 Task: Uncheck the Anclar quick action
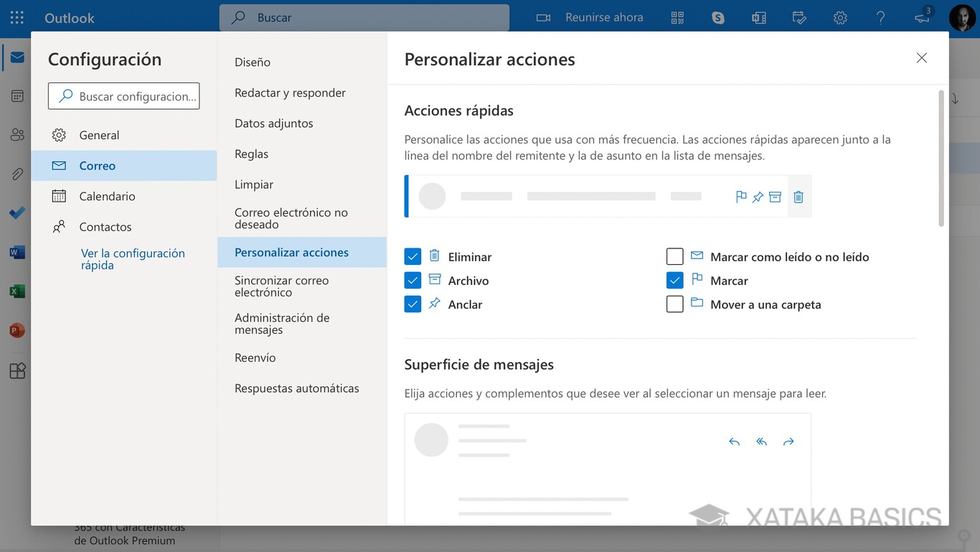point(413,304)
